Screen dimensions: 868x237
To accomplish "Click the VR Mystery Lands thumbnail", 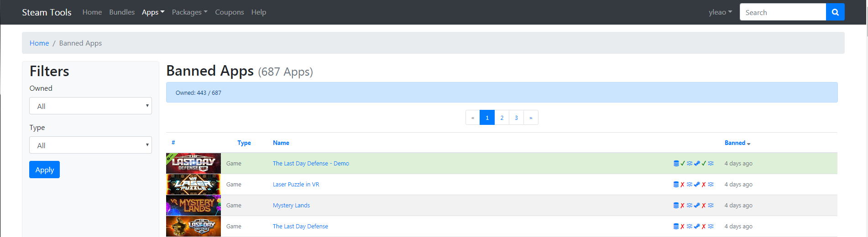I will pos(193,205).
